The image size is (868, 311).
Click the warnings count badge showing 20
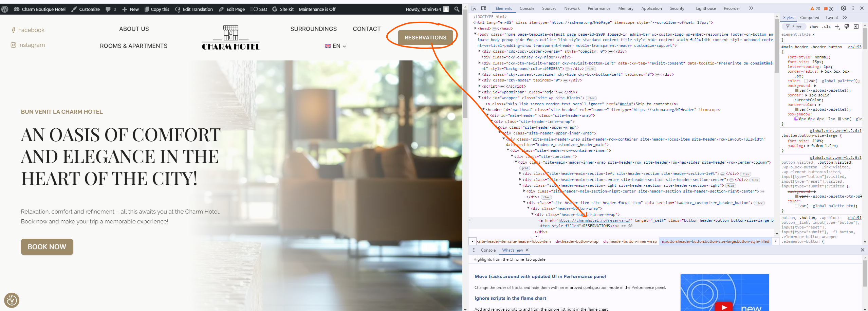pyautogui.click(x=815, y=9)
